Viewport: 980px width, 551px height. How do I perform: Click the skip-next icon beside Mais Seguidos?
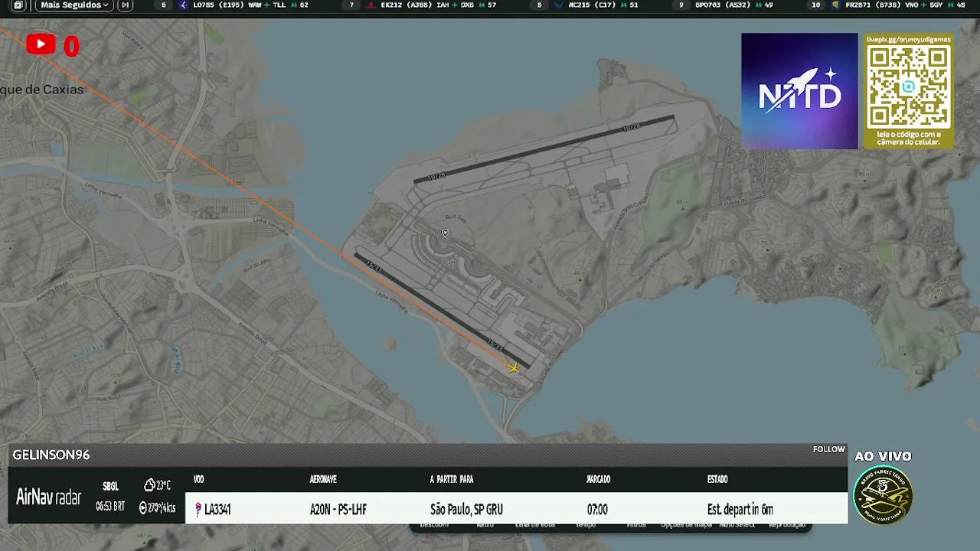126,5
